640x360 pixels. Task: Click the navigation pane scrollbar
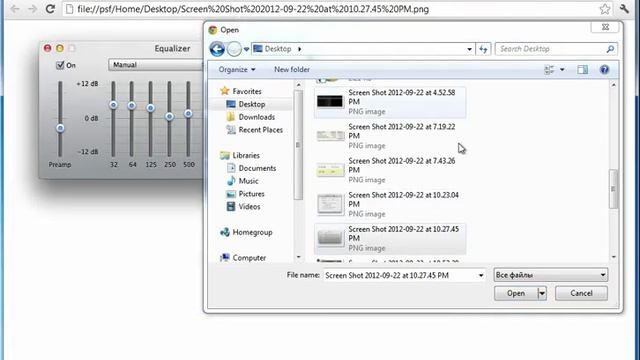(298, 145)
